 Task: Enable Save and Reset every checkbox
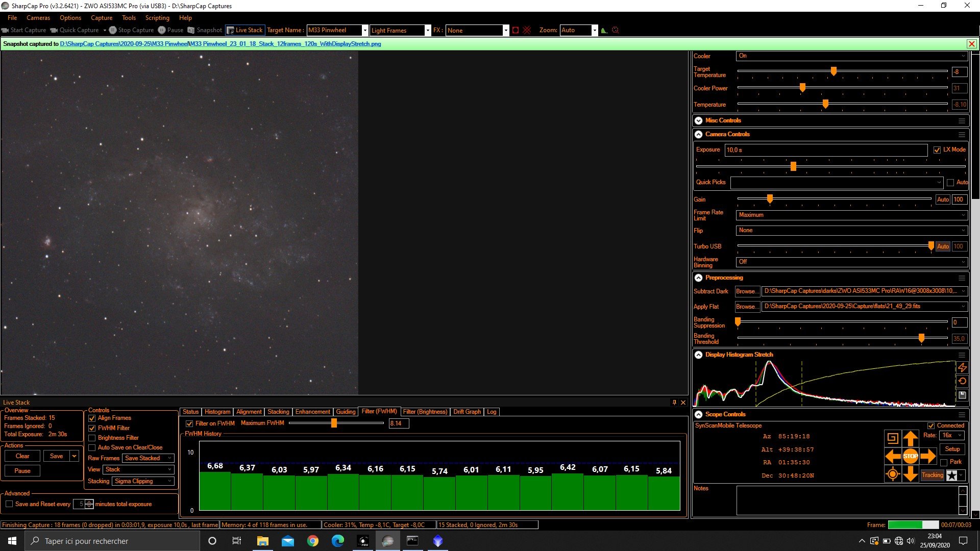click(9, 504)
